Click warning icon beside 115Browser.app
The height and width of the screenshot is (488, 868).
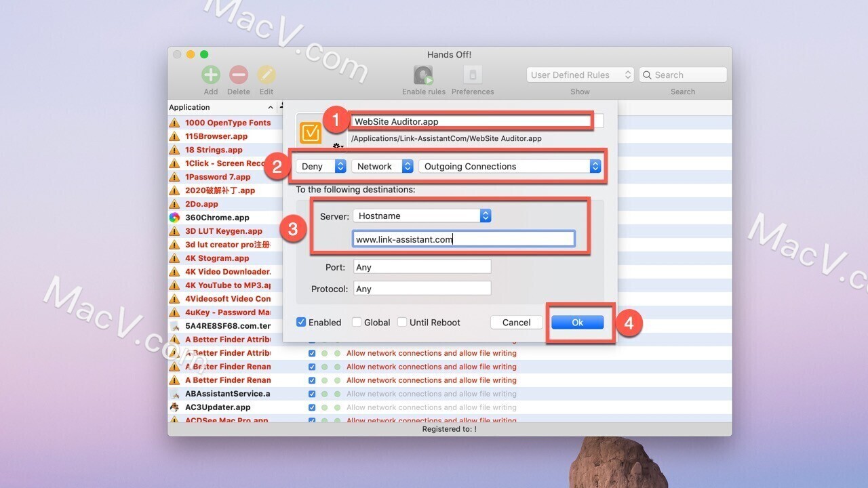coord(174,136)
